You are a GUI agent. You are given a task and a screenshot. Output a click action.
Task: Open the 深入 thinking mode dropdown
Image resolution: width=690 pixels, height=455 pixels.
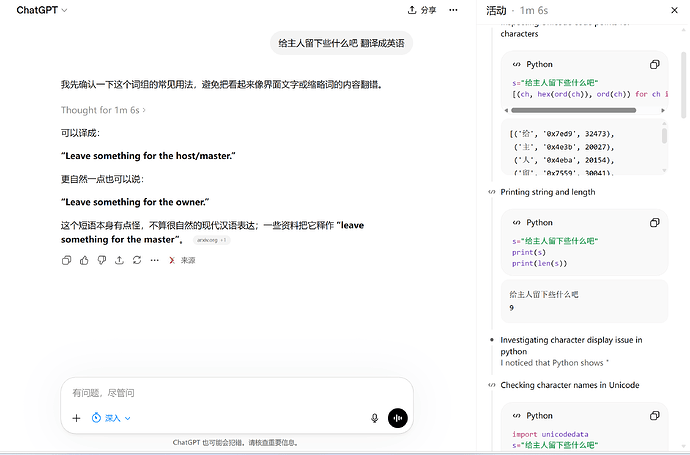[111, 418]
